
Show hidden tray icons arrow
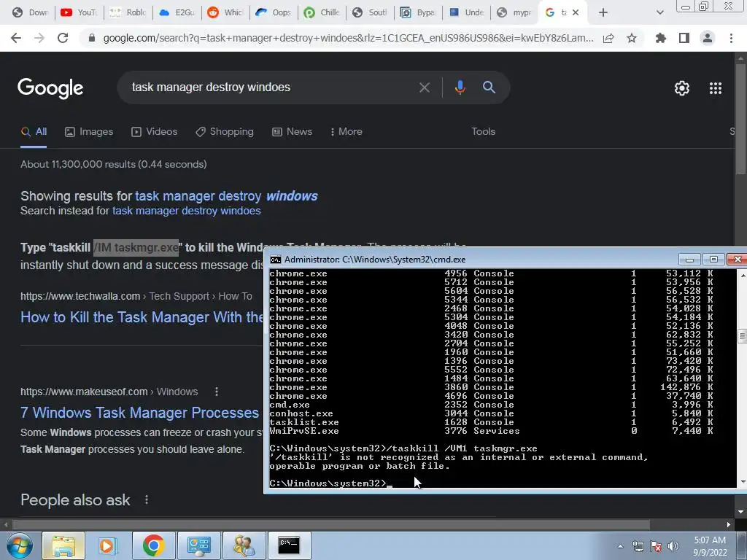(620, 546)
